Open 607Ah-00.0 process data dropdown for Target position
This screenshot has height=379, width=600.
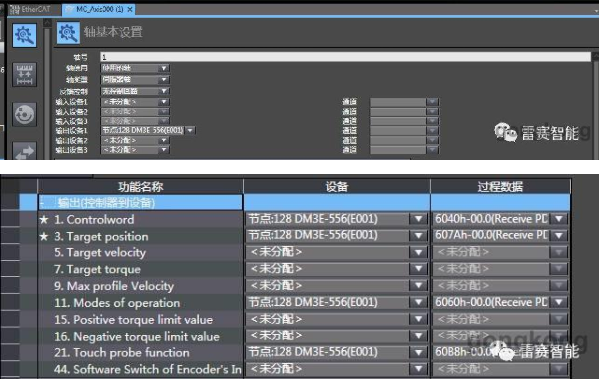coord(559,235)
